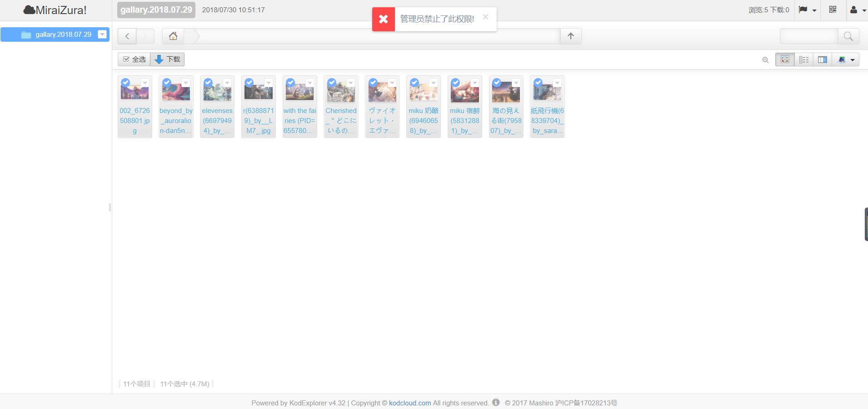
Task: Go up one folder level
Action: point(571,36)
